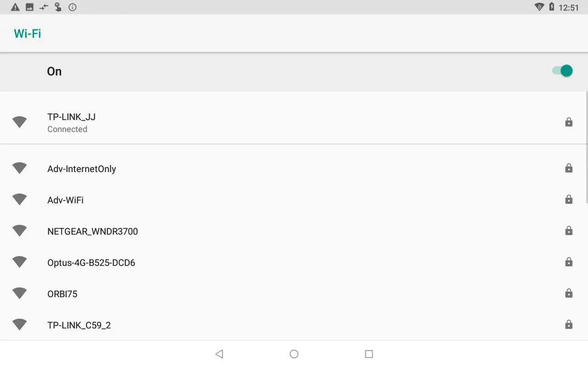Connect to the ORBI75 network
Viewport: 588px width, 368px height.
tap(62, 294)
